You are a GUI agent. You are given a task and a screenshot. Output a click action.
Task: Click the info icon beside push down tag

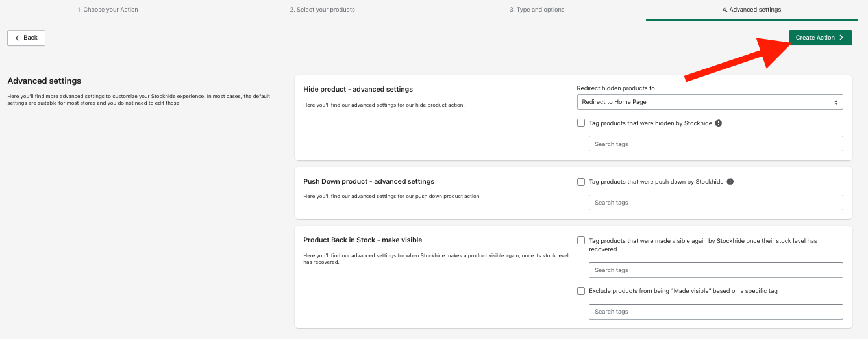click(730, 182)
